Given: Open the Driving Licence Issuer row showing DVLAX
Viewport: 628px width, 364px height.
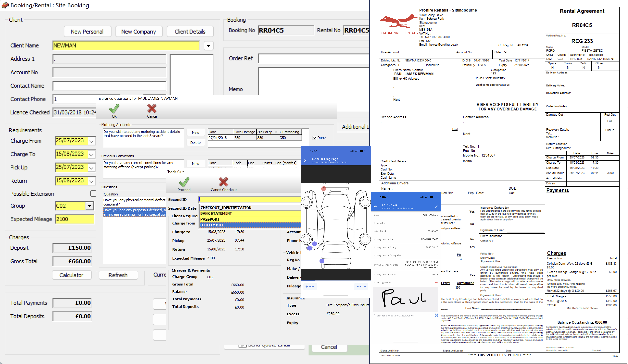Looking at the screenshot, I should click(405, 274).
